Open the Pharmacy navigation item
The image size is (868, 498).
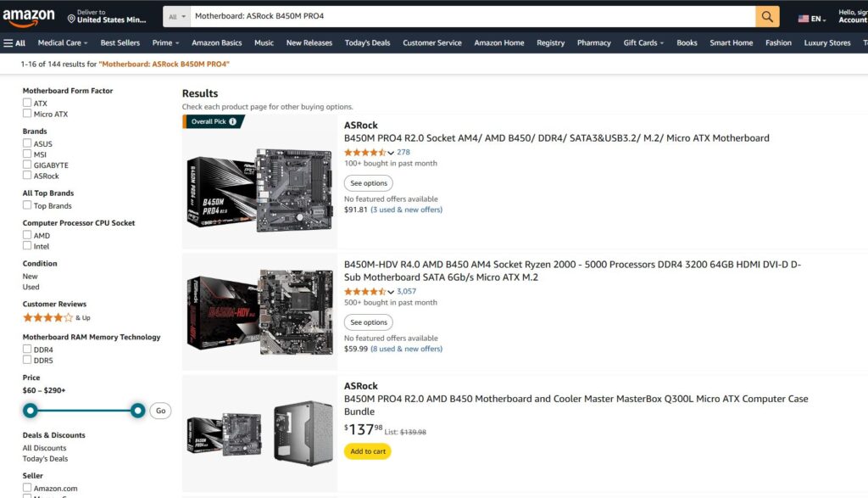point(593,43)
